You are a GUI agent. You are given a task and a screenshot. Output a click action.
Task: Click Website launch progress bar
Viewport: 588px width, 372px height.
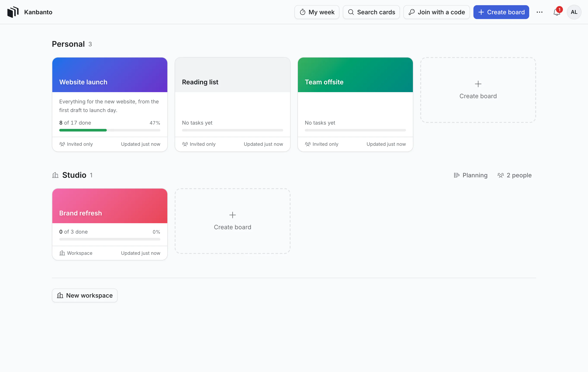[110, 130]
